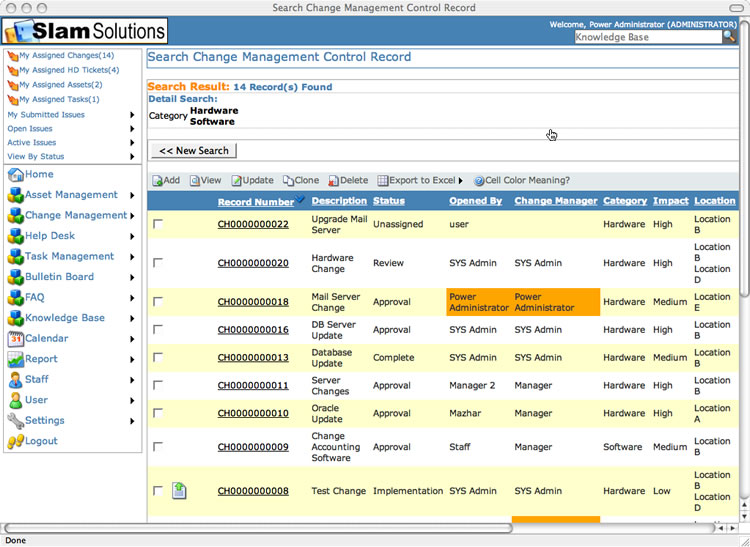The height and width of the screenshot is (547, 750).
Task: Open the FAQ menu item
Action: [34, 298]
